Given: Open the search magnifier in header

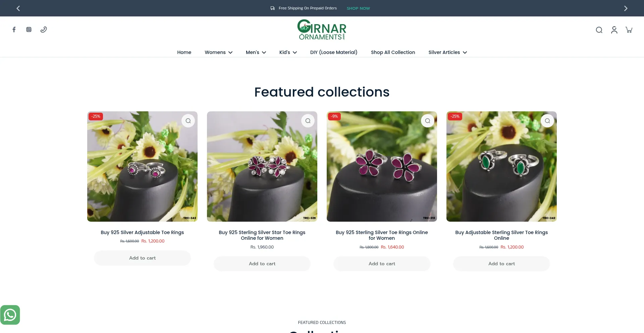Looking at the screenshot, I should pos(599,30).
